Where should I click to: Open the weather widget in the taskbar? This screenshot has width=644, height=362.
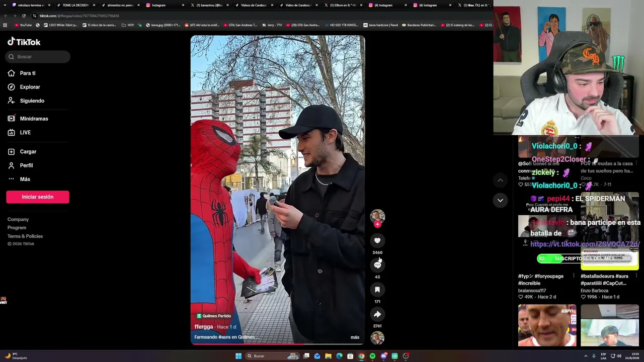pyautogui.click(x=16, y=356)
